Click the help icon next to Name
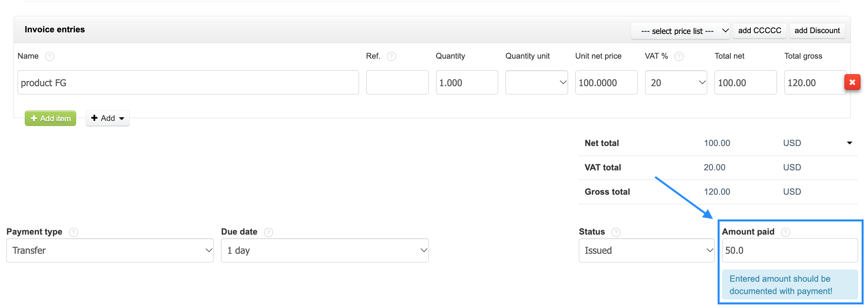Viewport: 868px width, 308px height. click(49, 56)
